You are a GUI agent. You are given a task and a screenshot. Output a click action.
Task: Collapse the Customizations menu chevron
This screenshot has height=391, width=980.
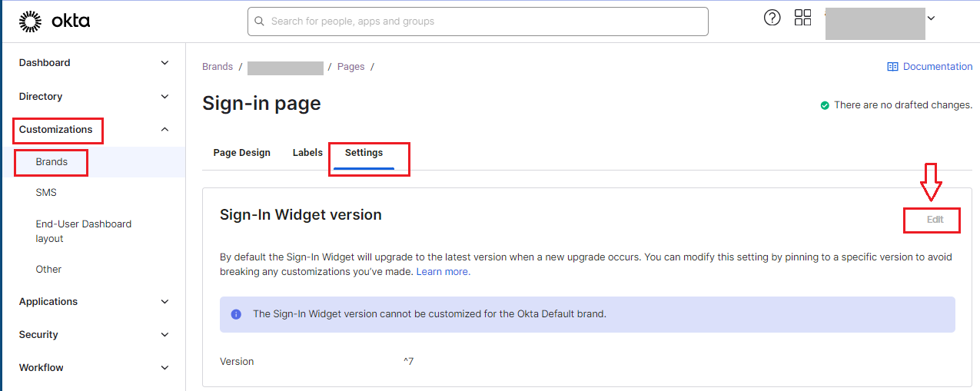coord(164,130)
